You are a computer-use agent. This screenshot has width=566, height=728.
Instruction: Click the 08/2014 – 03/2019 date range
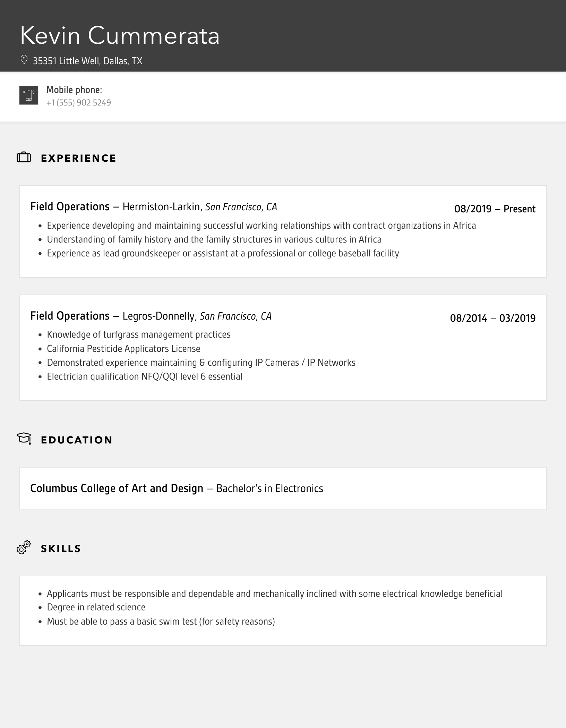(492, 318)
